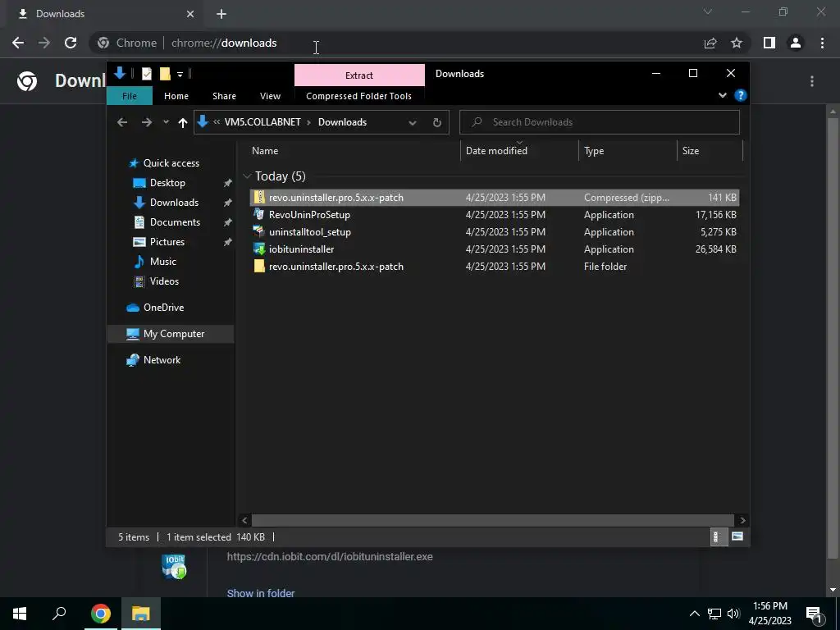Open Quick access in navigation pane
The height and width of the screenshot is (630, 840).
coord(171,163)
